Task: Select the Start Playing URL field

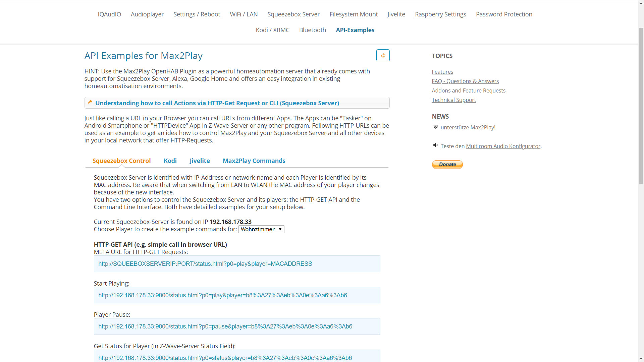Action: click(x=237, y=295)
